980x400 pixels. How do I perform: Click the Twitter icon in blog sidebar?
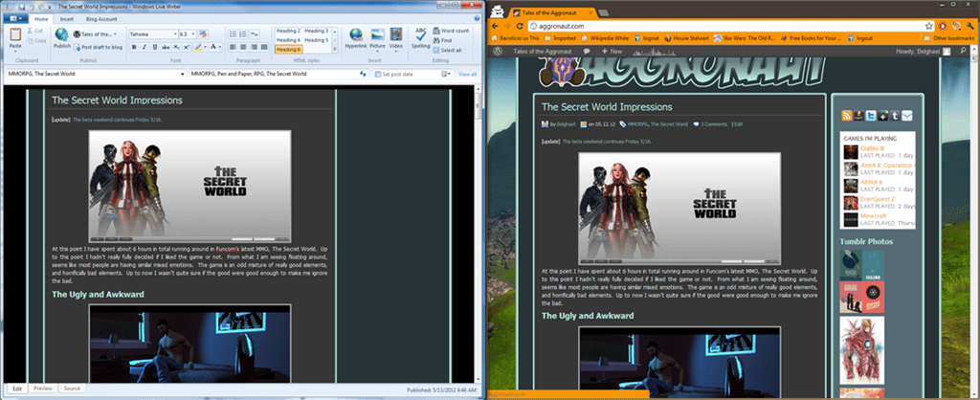pos(871,116)
